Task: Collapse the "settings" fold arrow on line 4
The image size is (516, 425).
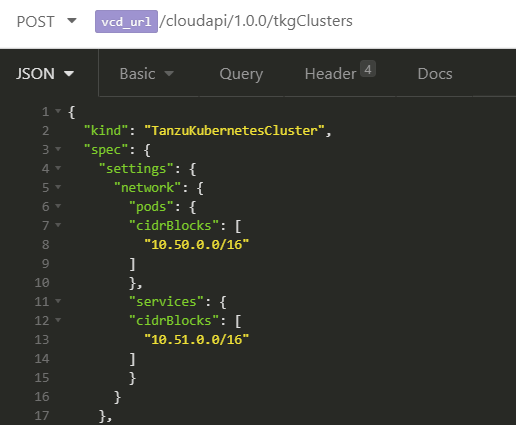Action: 58,168
